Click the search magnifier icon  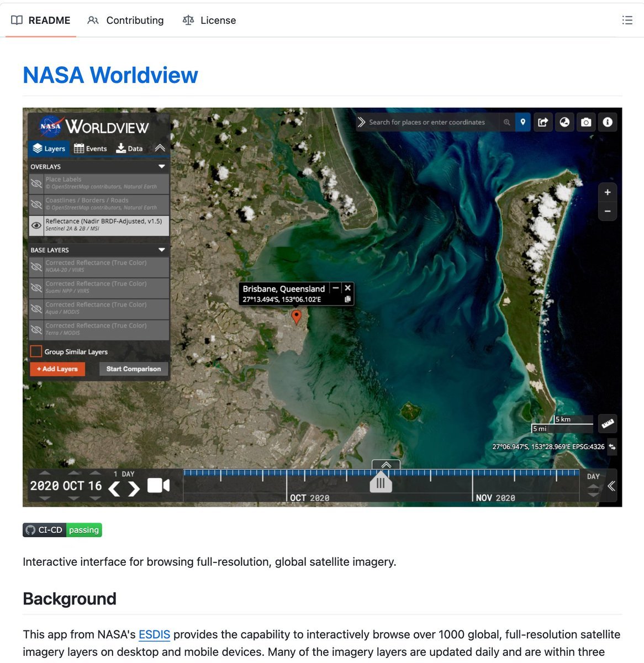[x=506, y=123]
